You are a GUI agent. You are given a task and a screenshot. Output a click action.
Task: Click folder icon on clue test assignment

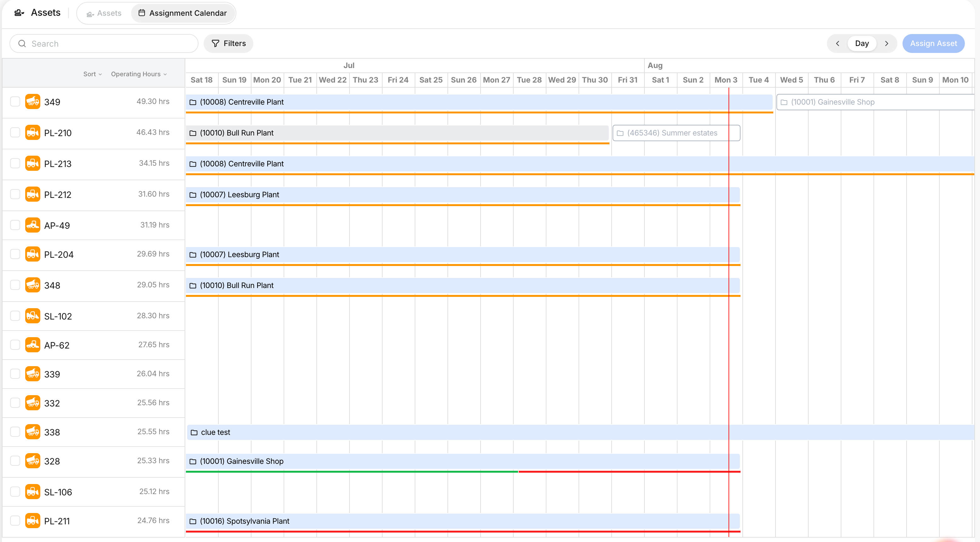click(194, 432)
